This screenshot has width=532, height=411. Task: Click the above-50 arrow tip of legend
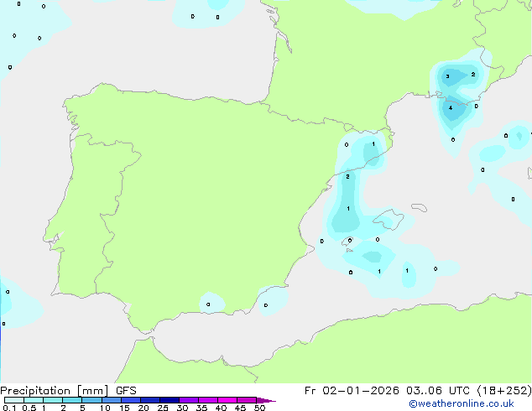click(x=266, y=400)
